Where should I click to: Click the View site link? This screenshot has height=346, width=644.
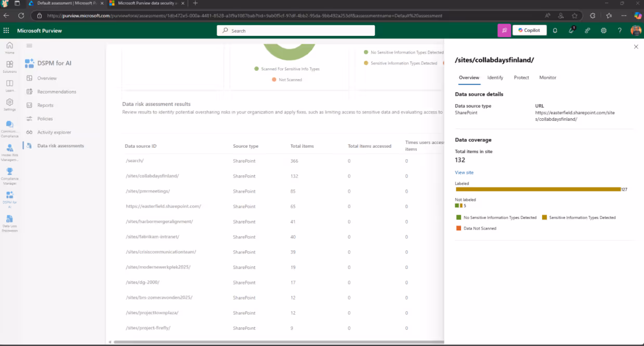click(464, 172)
